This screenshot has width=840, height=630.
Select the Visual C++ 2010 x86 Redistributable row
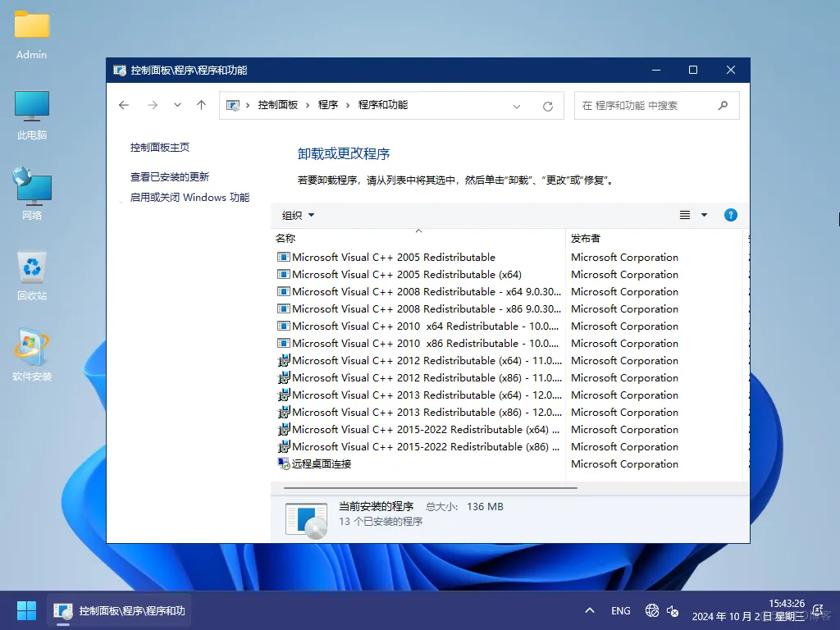(x=418, y=343)
